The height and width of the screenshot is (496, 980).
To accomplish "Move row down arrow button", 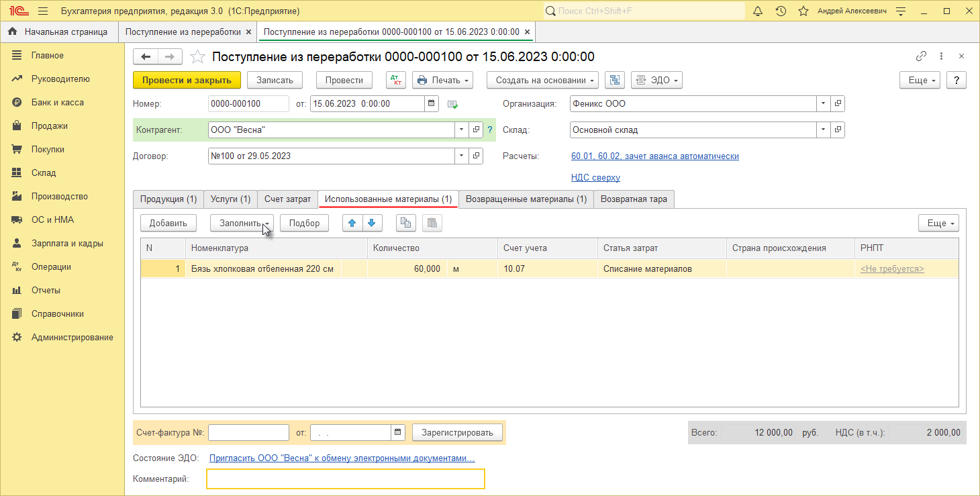I will 373,224.
